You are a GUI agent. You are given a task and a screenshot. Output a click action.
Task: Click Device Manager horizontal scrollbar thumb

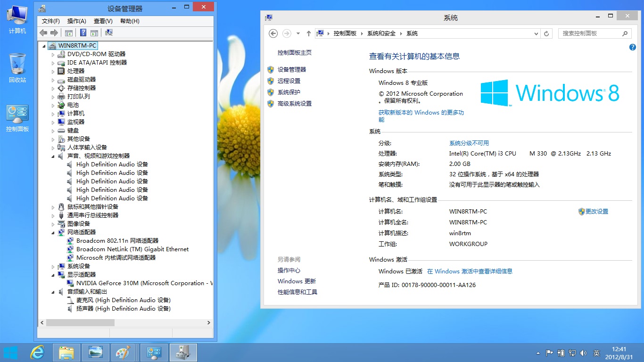click(80, 323)
